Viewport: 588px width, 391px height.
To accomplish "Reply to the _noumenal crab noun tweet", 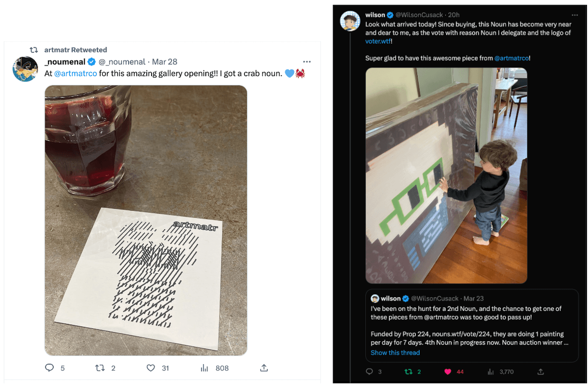I will [x=49, y=368].
